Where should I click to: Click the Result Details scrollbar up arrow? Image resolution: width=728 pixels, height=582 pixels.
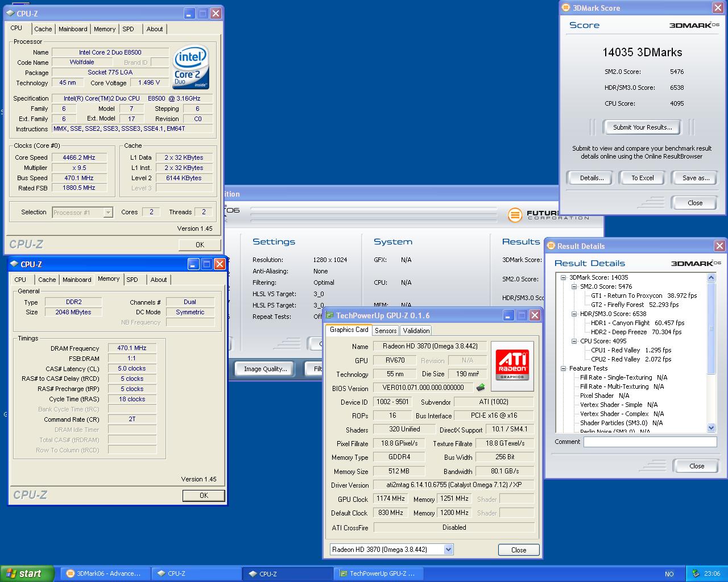(x=711, y=277)
